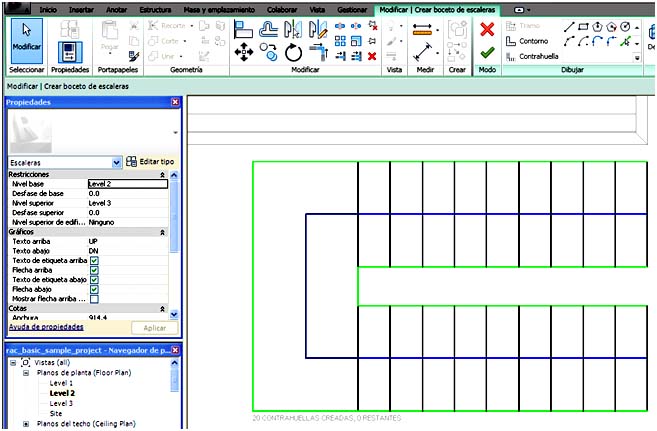657x431 pixels.
Task: Open the Escaleras type dropdown
Action: coord(117,161)
